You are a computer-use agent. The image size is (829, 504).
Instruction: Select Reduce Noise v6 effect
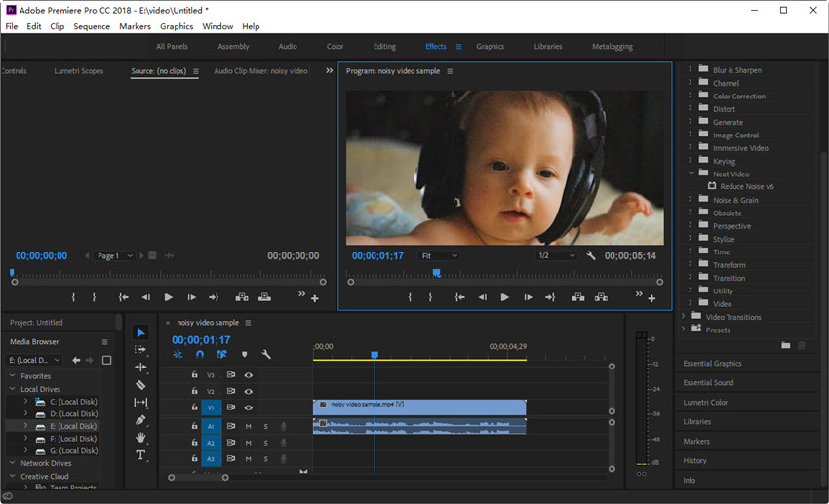(x=746, y=186)
